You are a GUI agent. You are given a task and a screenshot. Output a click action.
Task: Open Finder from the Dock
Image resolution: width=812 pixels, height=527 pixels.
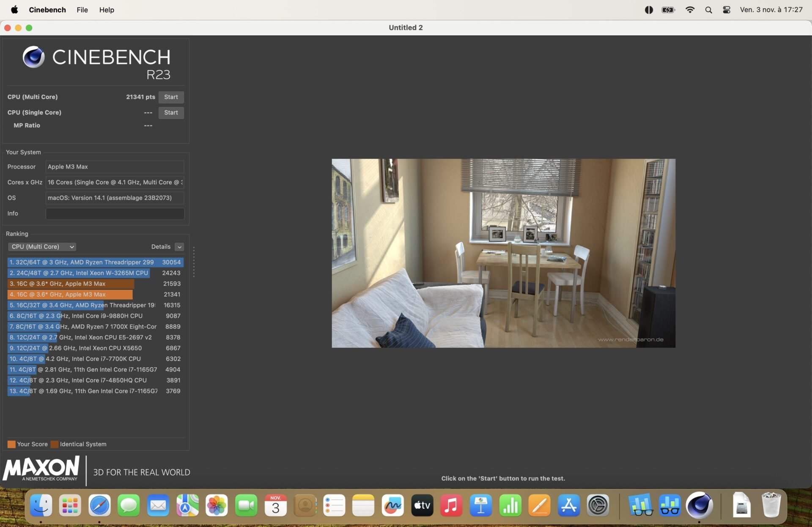coord(41,505)
